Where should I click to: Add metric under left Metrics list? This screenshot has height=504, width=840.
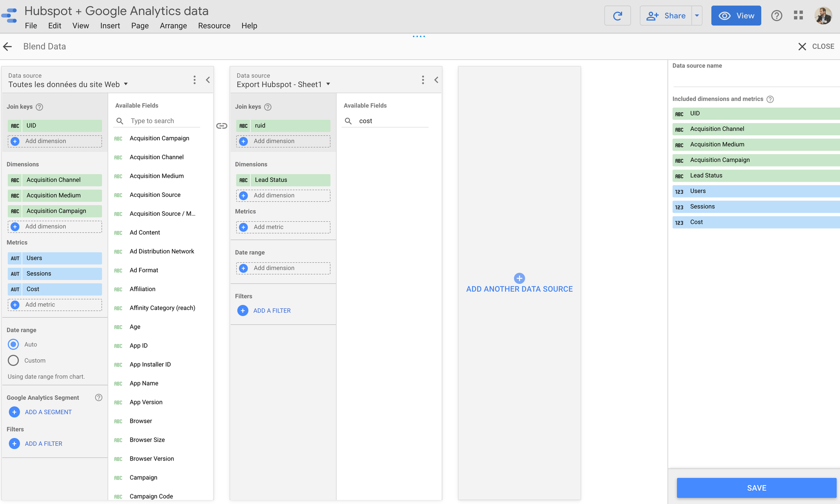pos(55,305)
